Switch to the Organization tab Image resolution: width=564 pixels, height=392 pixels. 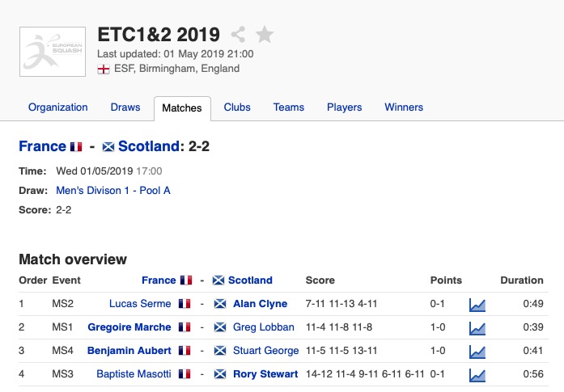click(x=57, y=107)
